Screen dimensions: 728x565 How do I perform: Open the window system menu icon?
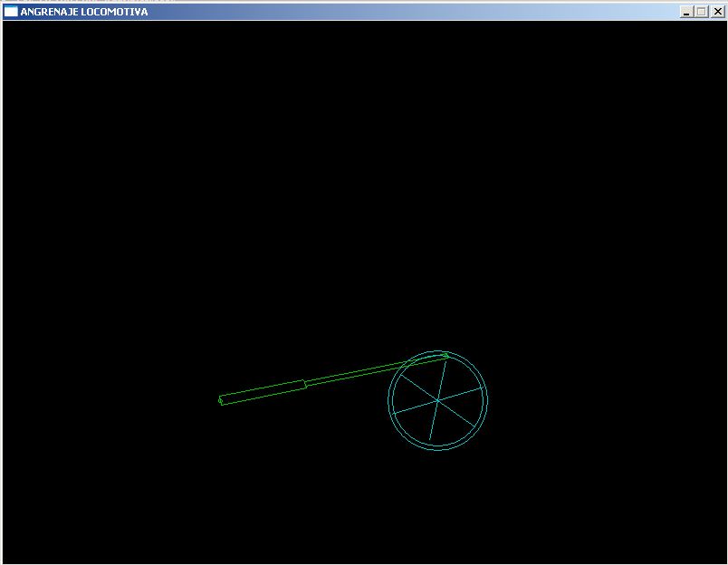tap(11, 12)
